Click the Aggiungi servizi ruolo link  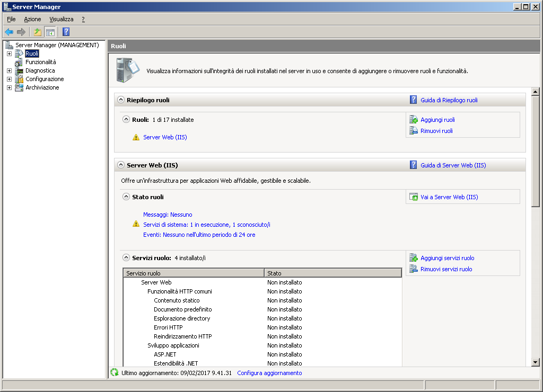click(448, 258)
